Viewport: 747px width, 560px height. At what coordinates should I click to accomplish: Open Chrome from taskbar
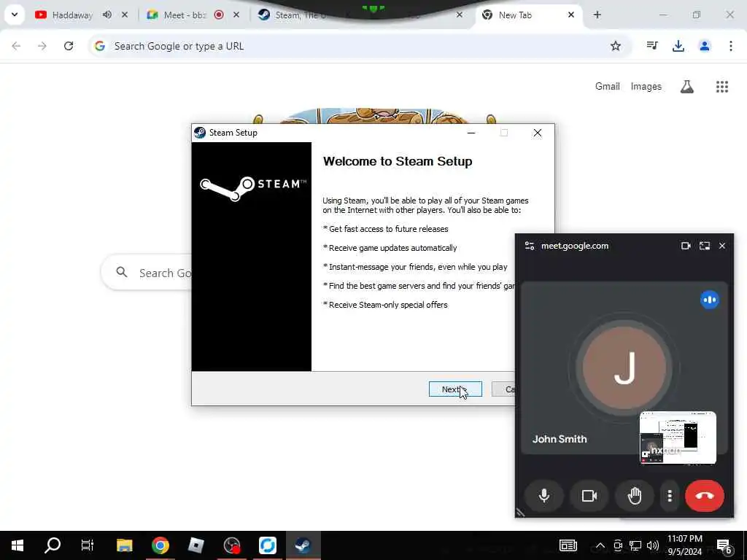(160, 545)
